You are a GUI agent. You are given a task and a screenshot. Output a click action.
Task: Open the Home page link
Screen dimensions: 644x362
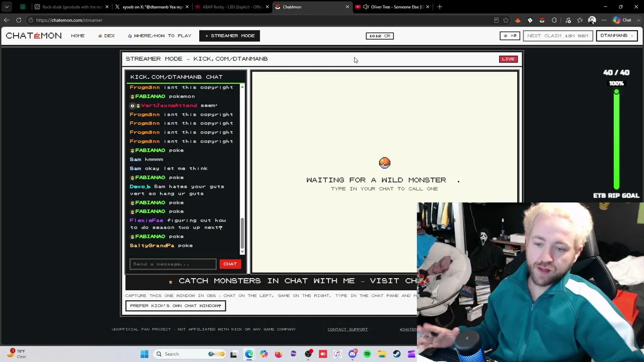pyautogui.click(x=77, y=36)
